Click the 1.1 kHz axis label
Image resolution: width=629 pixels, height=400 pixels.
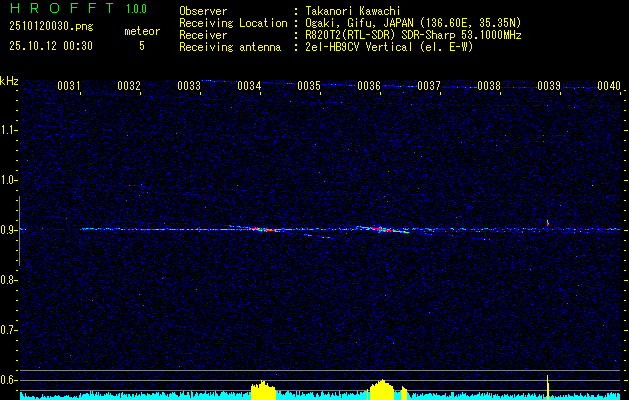pyautogui.click(x=8, y=130)
